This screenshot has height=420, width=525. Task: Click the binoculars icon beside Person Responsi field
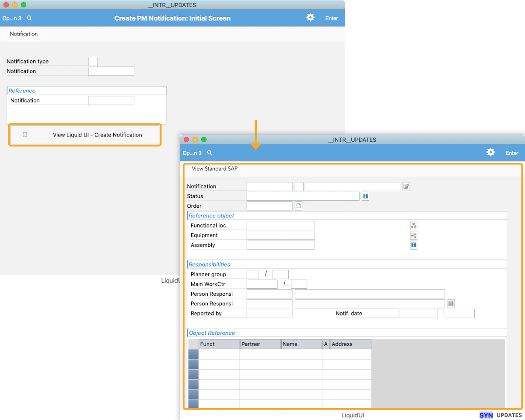pyautogui.click(x=451, y=304)
